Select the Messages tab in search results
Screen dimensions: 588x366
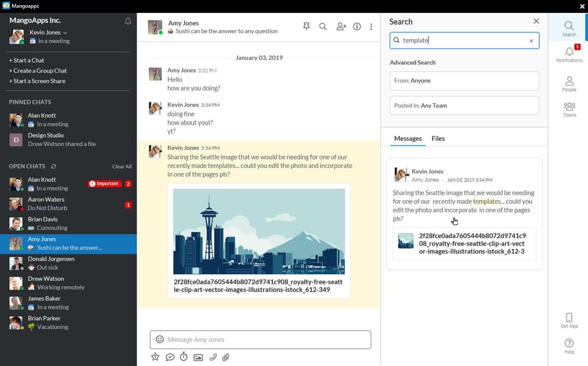408,139
